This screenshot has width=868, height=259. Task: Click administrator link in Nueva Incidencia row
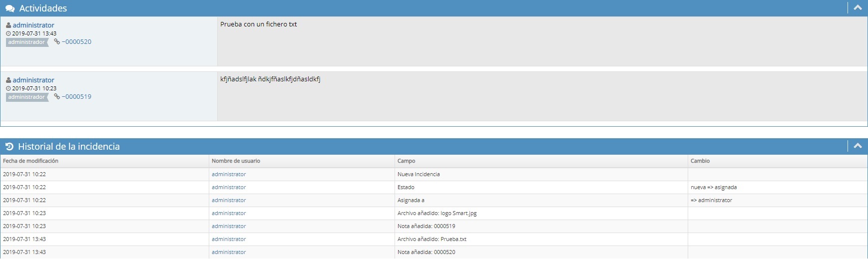pos(229,174)
